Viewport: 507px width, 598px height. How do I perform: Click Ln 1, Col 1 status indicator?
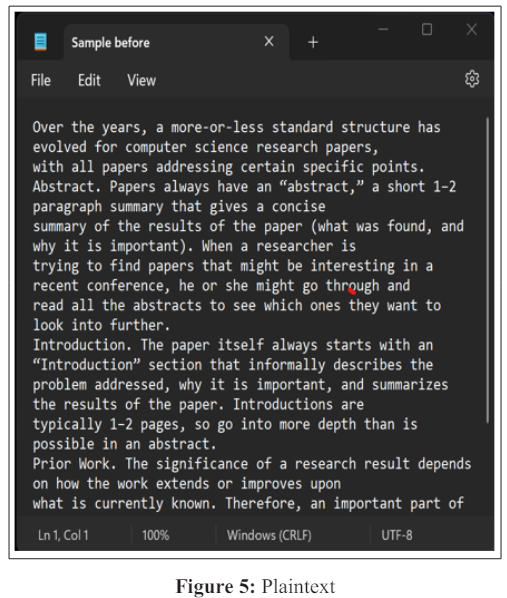pos(63,535)
